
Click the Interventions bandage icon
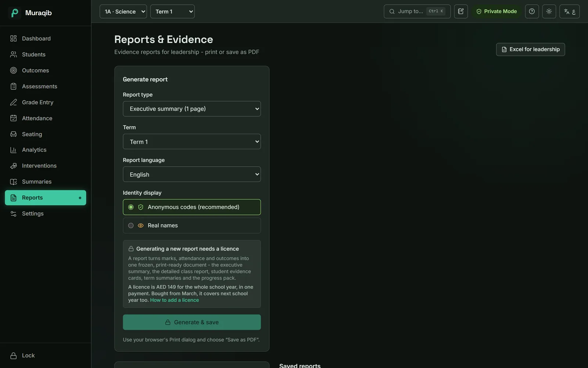pyautogui.click(x=14, y=166)
